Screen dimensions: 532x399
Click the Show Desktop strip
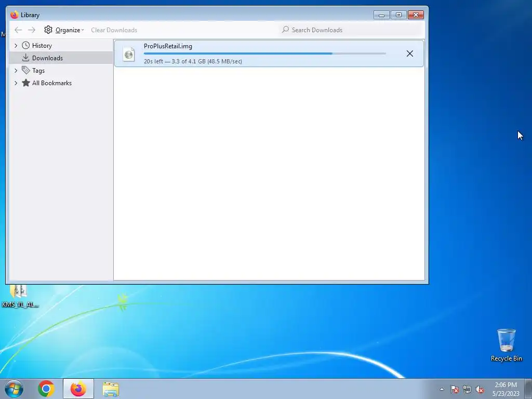528,389
